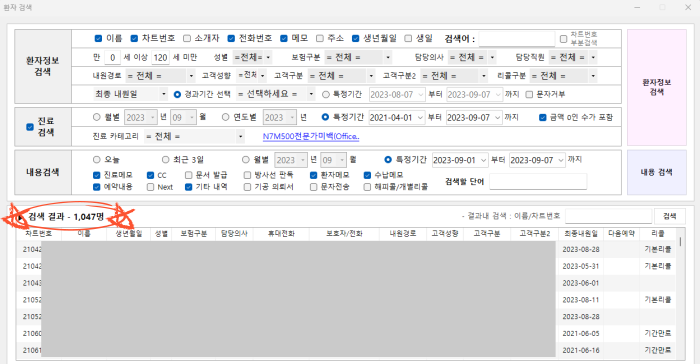Viewport: 700px width, 364px height.
Task: Click the 검색어 input field
Action: click(x=517, y=39)
